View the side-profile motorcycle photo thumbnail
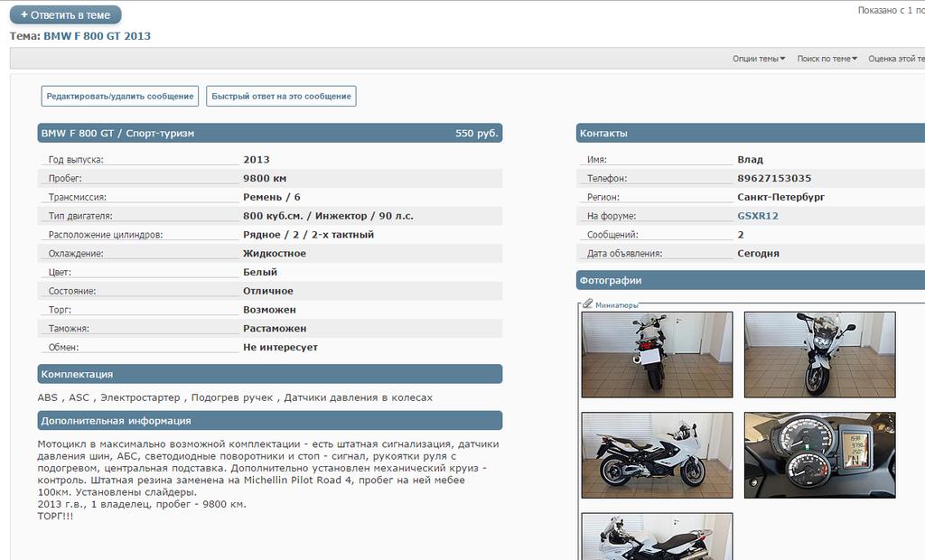Image resolution: width=925 pixels, height=560 pixels. (657, 455)
